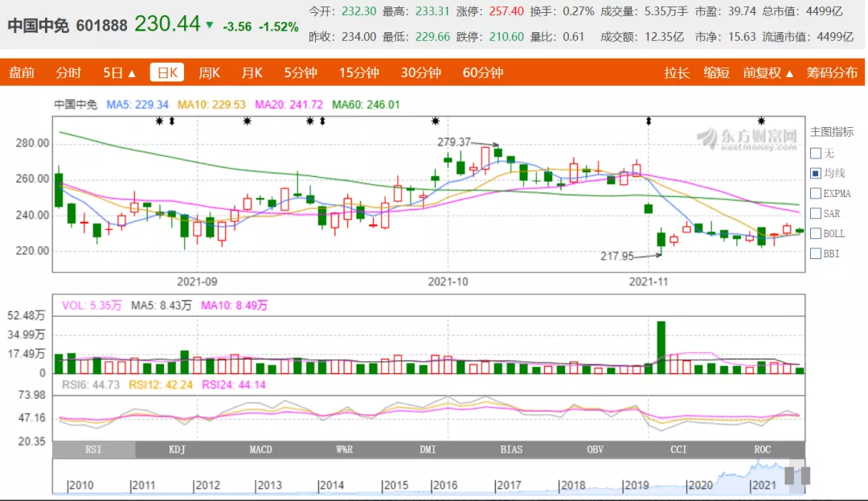Show the 5分钟 chart
The image size is (868, 501).
tap(301, 72)
